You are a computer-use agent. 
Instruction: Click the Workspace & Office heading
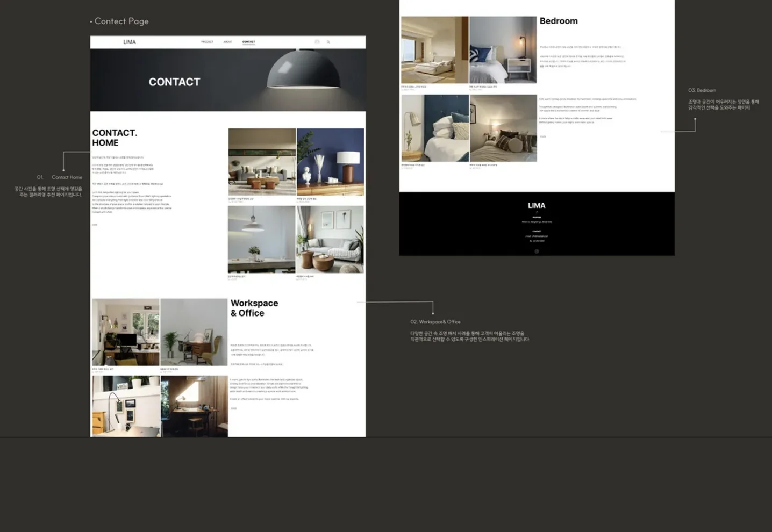[254, 308]
